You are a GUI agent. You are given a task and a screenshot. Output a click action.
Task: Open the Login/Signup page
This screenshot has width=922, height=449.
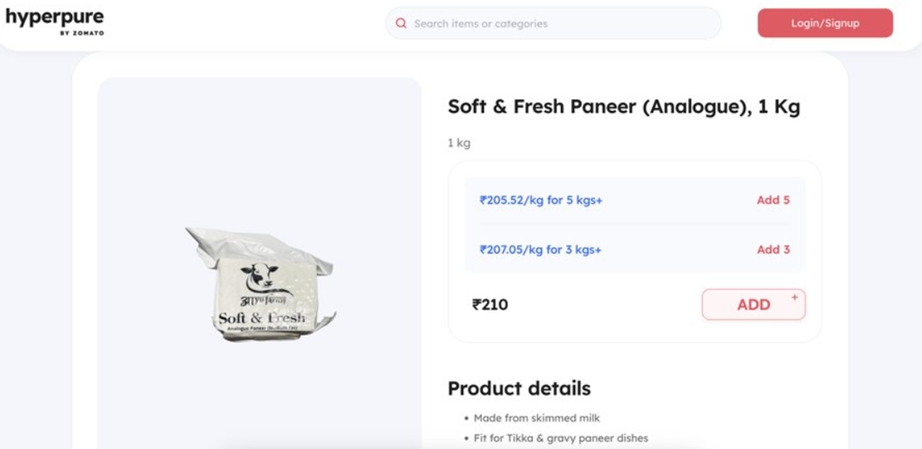point(824,23)
